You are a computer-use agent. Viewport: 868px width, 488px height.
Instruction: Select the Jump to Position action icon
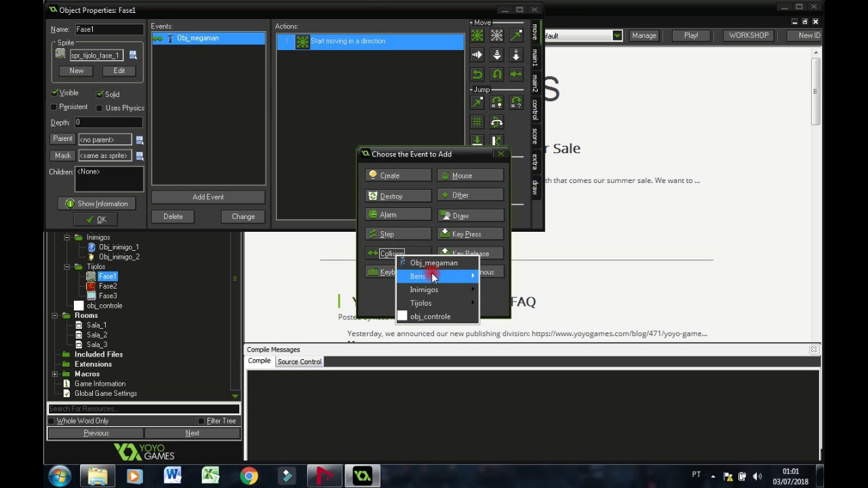pos(477,102)
